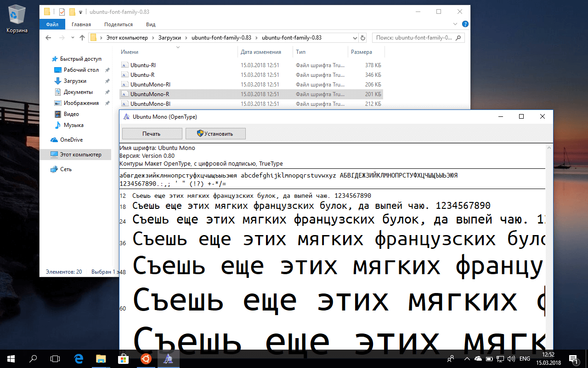The width and height of the screenshot is (588, 368).
Task: Open the Файл menu
Action: pos(52,24)
